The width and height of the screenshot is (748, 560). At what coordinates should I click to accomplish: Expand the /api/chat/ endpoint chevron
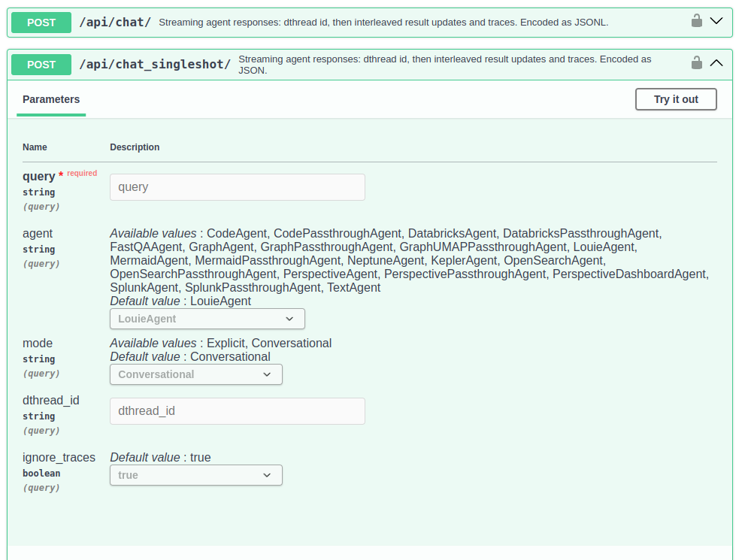(x=716, y=20)
